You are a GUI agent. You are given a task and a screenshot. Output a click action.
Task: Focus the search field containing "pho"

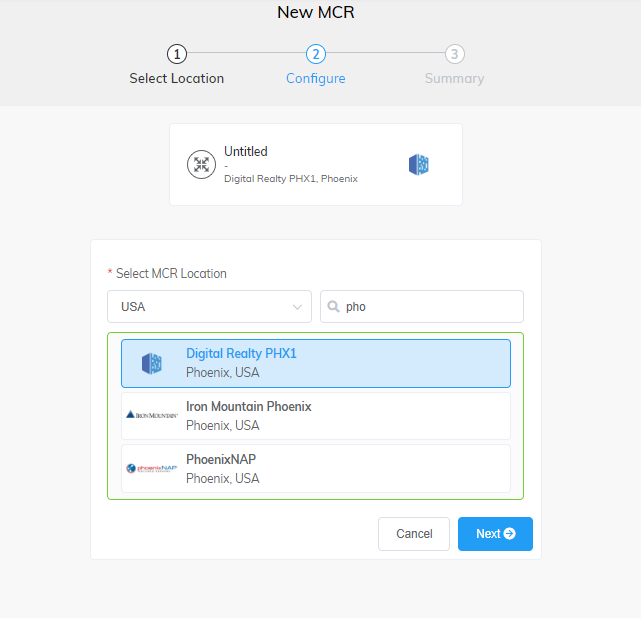point(430,307)
